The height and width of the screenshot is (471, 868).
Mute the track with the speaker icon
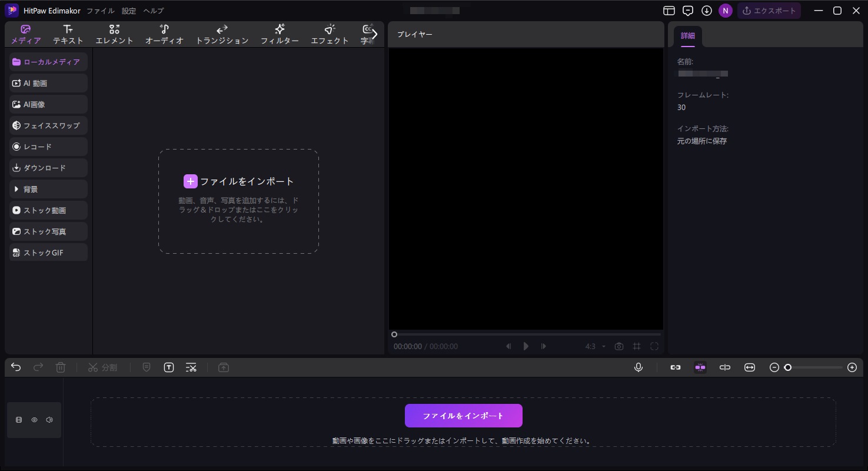pos(49,420)
